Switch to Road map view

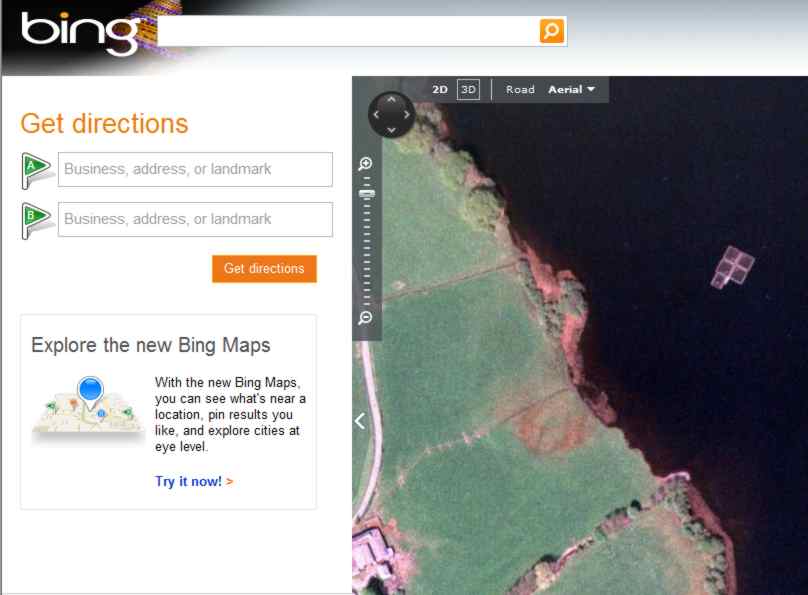click(520, 90)
